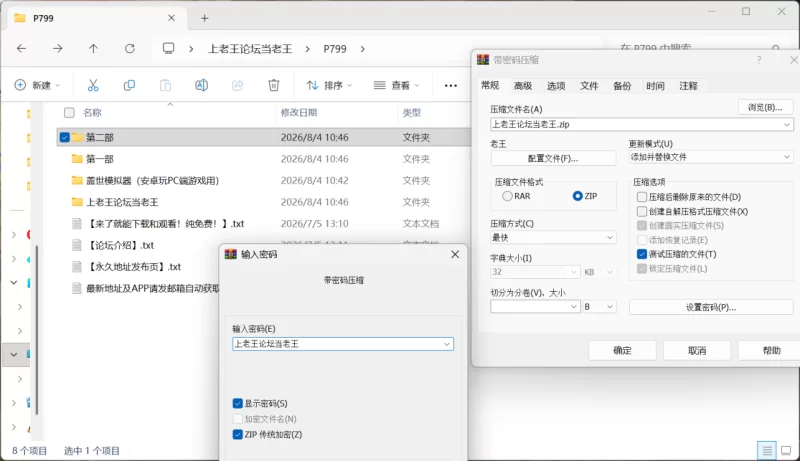This screenshot has height=461, width=800.
Task: Confirm with the 确定 button
Action: coord(622,350)
